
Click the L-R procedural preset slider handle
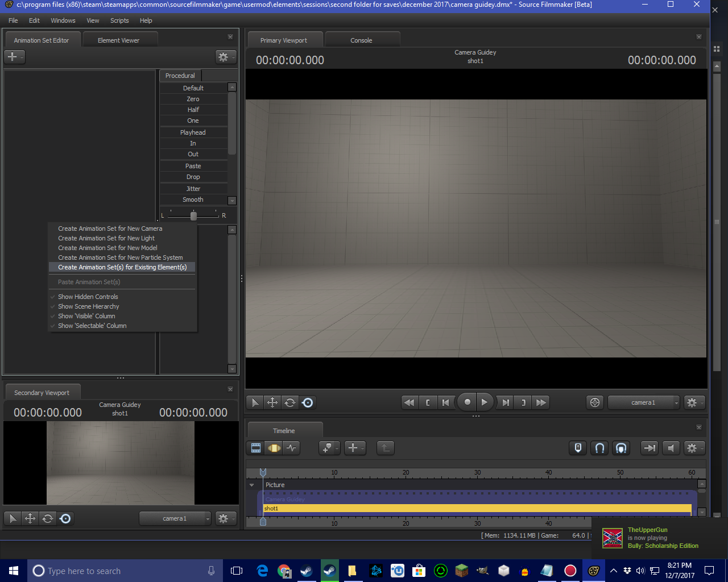[x=193, y=216]
